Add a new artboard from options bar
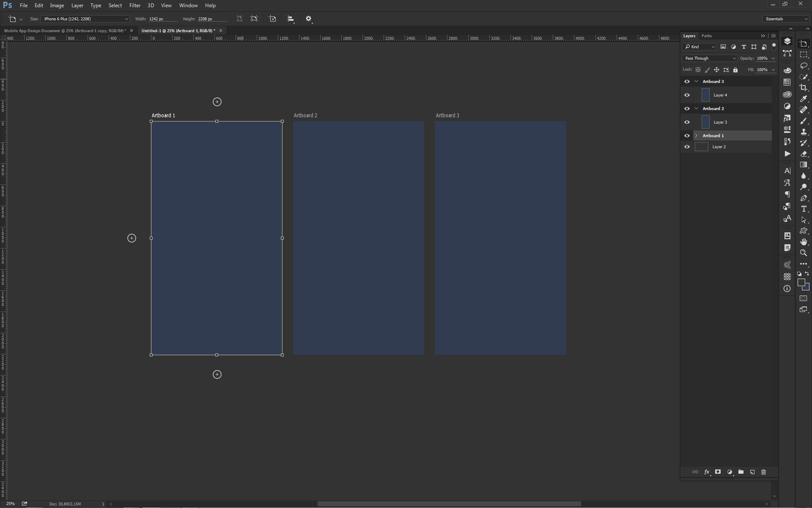Screen dimensions: 812x508 coord(273,19)
